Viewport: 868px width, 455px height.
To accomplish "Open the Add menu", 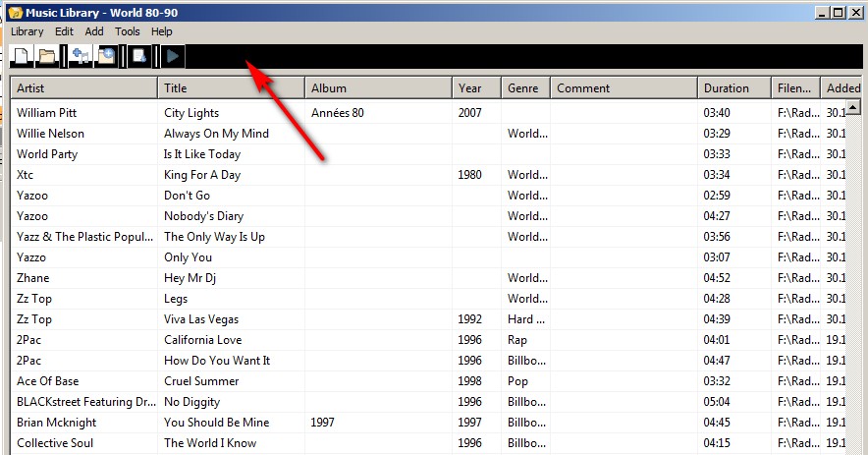I will 94,31.
